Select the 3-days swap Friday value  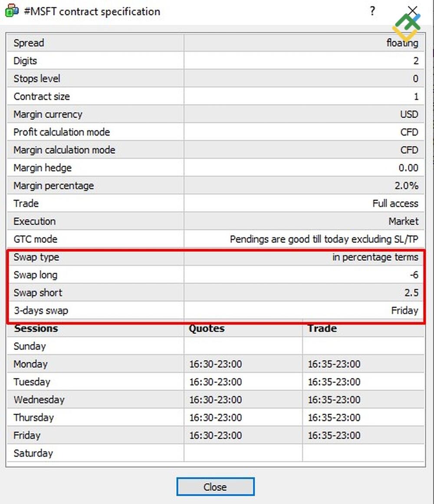tap(404, 311)
